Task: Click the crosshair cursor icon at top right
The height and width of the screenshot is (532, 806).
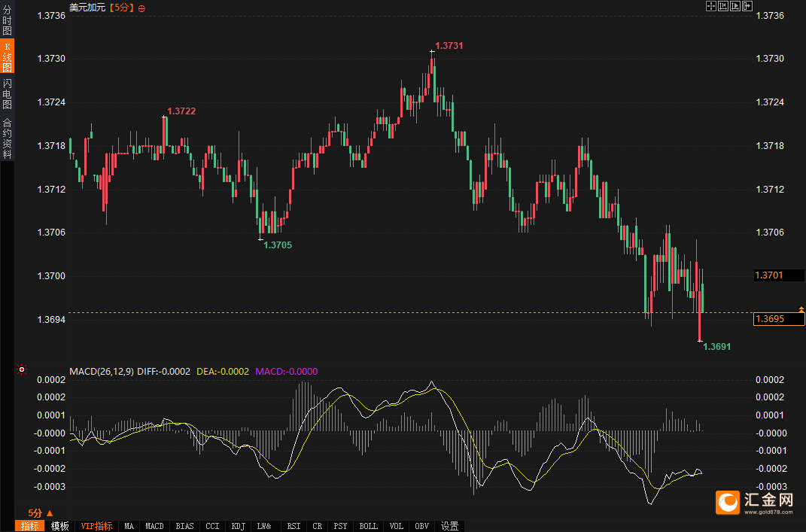Action: (710, 6)
